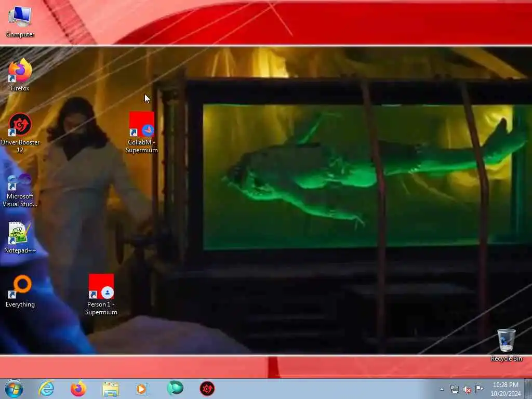Select the Microsoft Visual Studio desktop shortcut

point(20,190)
